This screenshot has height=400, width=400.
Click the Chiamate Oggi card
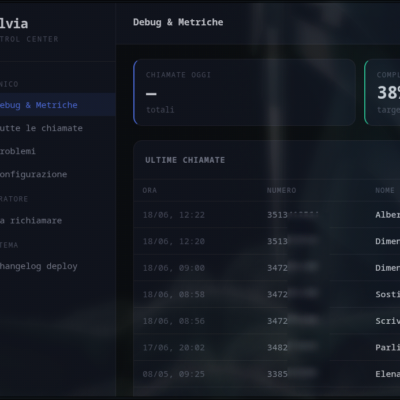coord(244,92)
